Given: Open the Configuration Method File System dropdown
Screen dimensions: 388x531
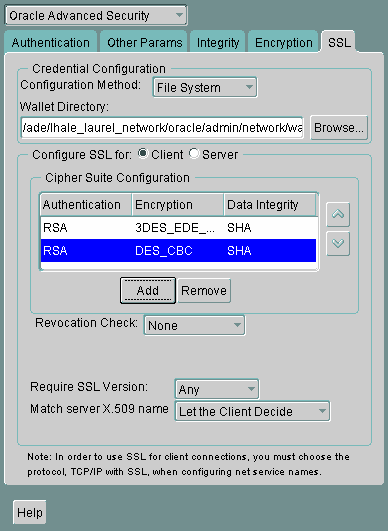Looking at the screenshot, I should click(205, 87).
